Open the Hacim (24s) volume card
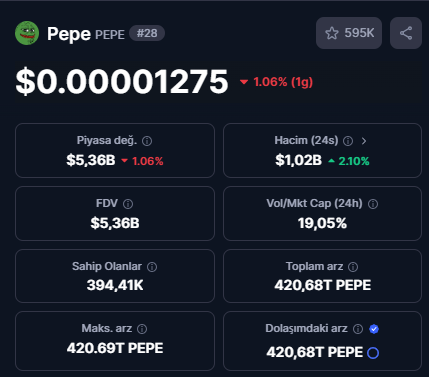Screen dimensions: 429x377 coord(322,151)
